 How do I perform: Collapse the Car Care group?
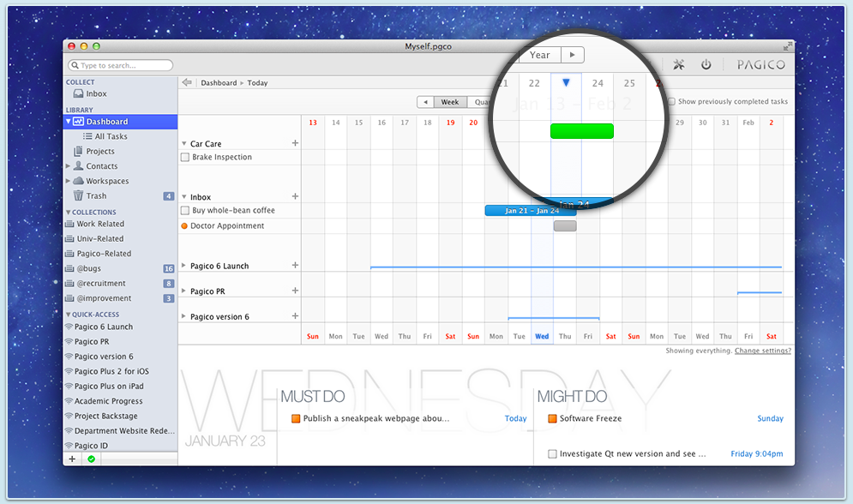[x=183, y=144]
